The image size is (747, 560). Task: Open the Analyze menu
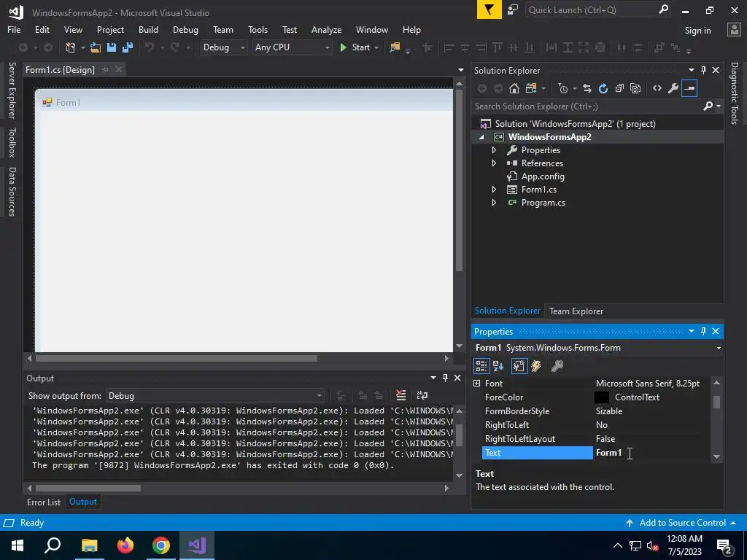pos(326,29)
